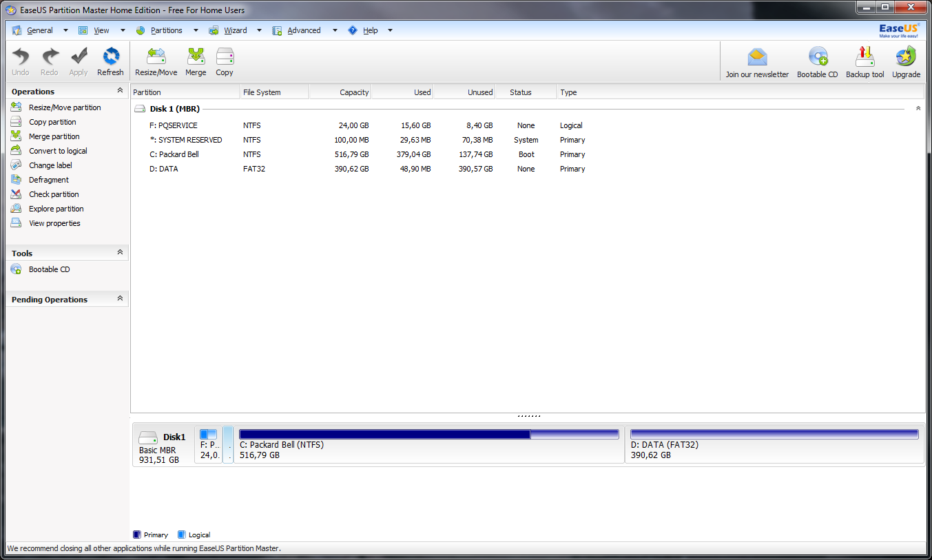Click the Redo toolbar icon

tap(50, 56)
